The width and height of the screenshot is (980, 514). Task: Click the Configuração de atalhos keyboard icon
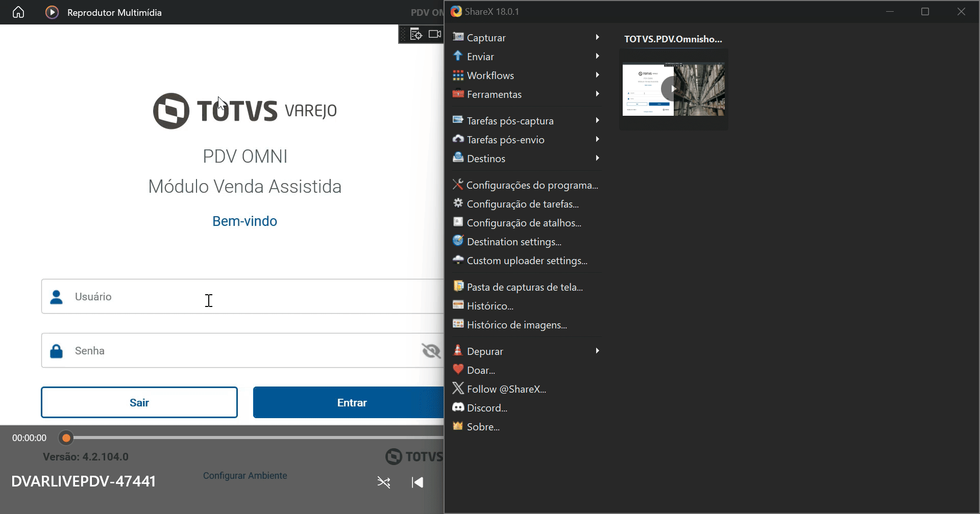458,222
